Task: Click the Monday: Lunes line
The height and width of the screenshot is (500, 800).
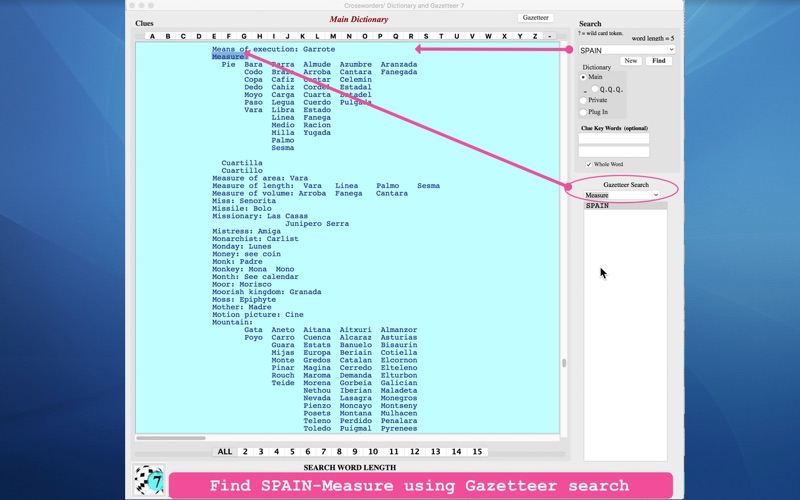Action: point(242,246)
